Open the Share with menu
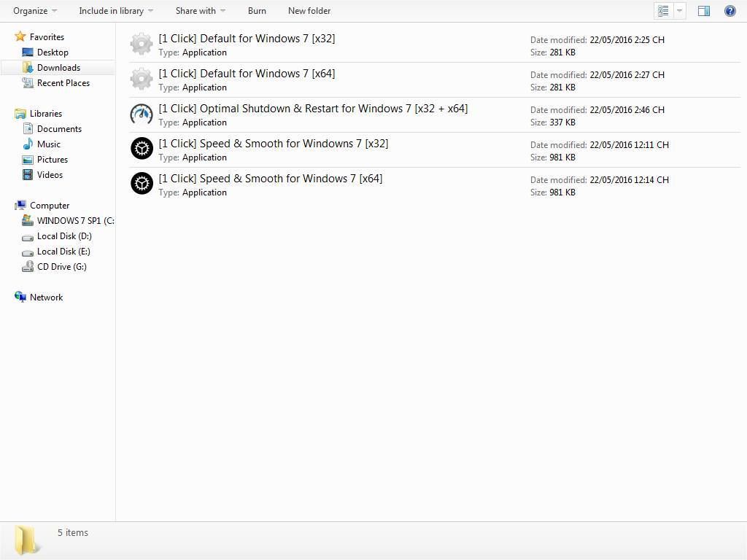 [200, 11]
